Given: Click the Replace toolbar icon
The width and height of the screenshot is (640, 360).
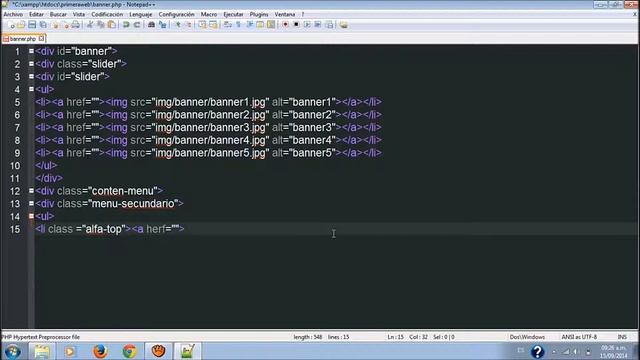Looking at the screenshot, I should [x=162, y=25].
